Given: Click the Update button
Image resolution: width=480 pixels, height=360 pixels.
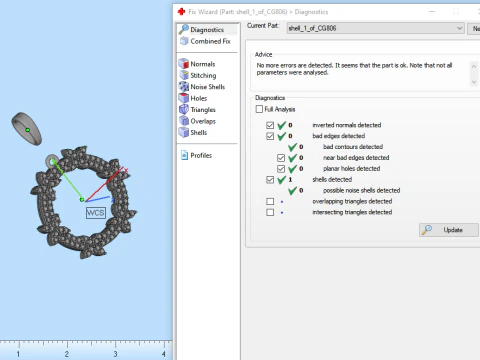Looking at the screenshot, I should tap(449, 230).
